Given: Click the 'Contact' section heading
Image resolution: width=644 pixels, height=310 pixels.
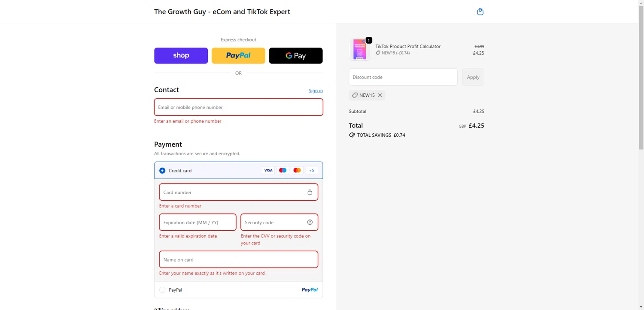Looking at the screenshot, I should pyautogui.click(x=167, y=90).
